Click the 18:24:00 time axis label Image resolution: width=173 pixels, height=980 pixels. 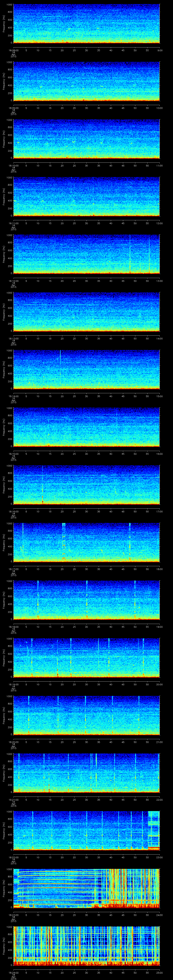click(x=13, y=972)
